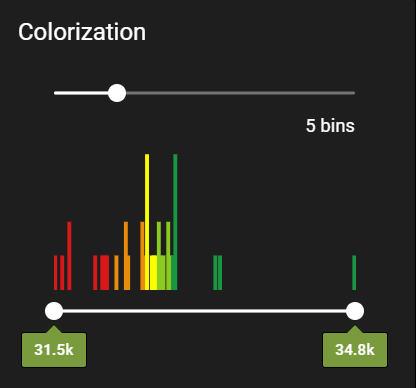Click the bins count slider handle
The width and height of the screenshot is (416, 388).
tap(117, 93)
